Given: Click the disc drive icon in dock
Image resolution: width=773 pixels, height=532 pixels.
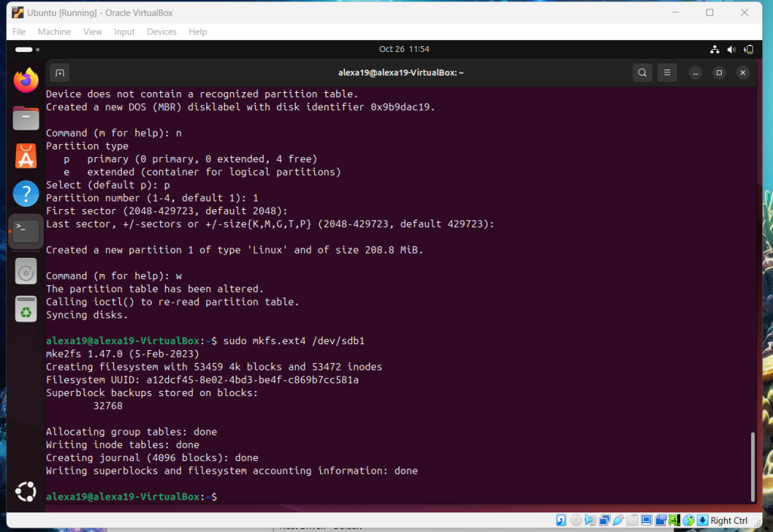Looking at the screenshot, I should [x=26, y=271].
